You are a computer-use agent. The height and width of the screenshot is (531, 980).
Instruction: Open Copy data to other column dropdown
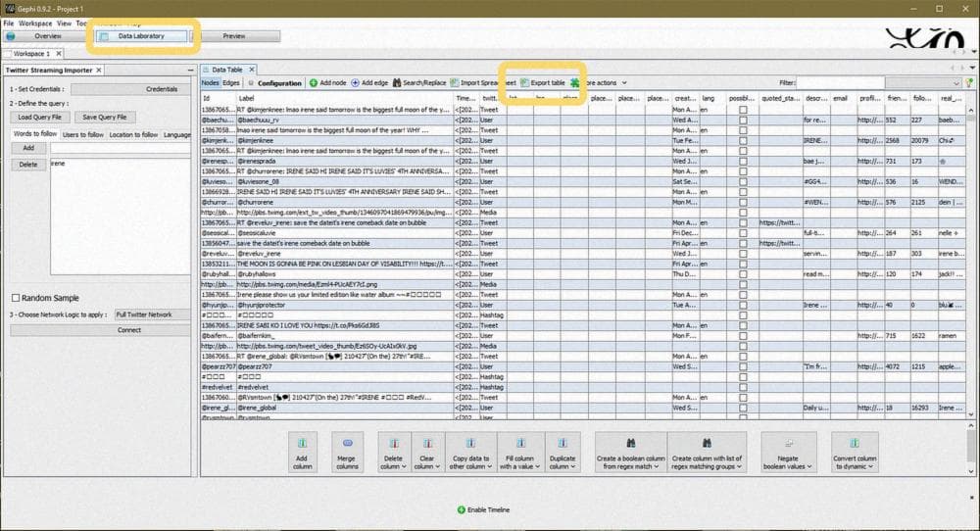pos(470,453)
